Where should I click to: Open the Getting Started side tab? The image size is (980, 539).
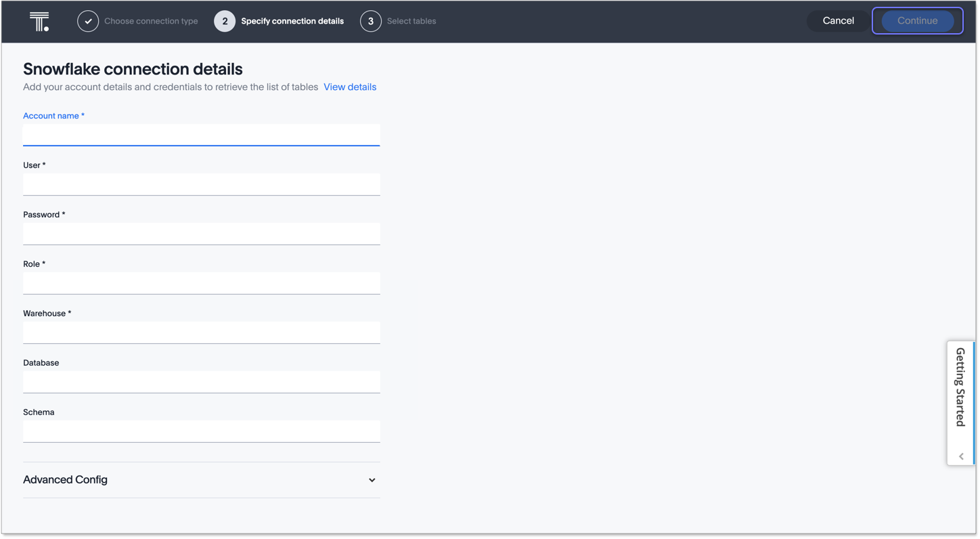click(960, 387)
